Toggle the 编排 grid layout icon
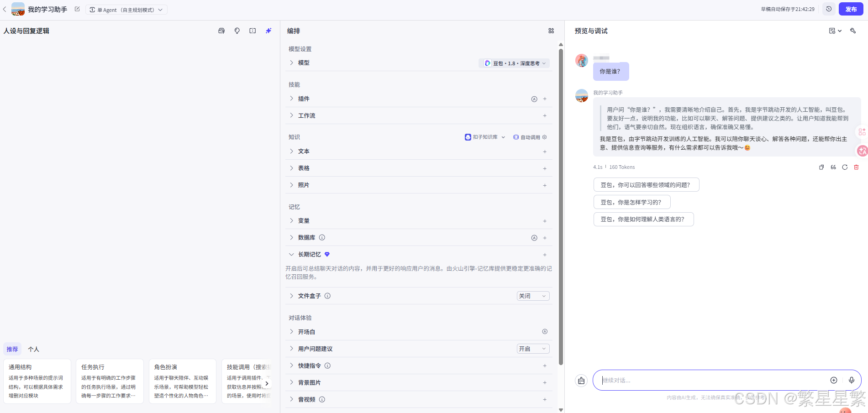The height and width of the screenshot is (413, 868). [x=551, y=31]
